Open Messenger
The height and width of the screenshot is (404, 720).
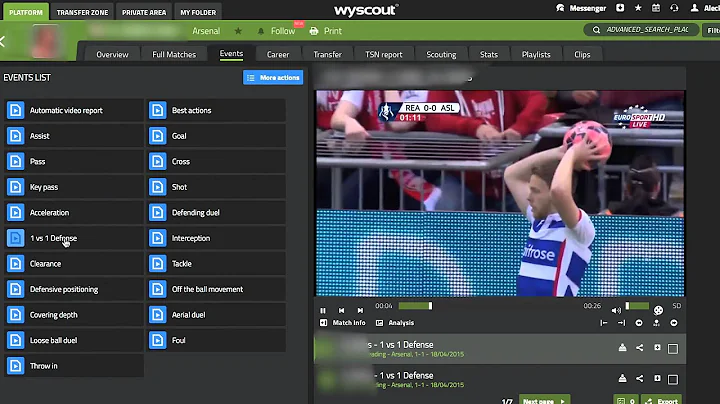(x=581, y=8)
